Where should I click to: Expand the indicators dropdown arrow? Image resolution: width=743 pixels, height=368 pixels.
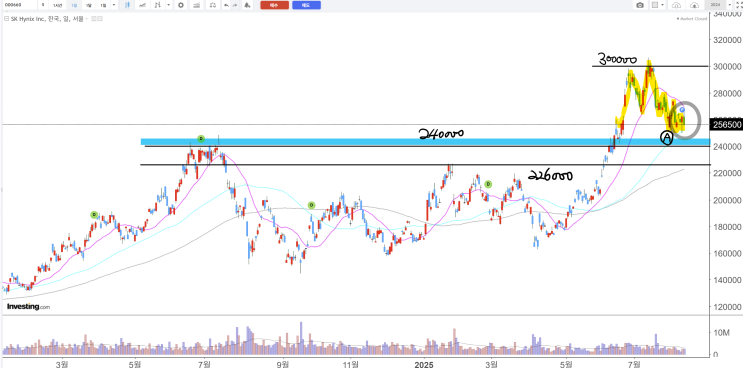[x=169, y=5]
